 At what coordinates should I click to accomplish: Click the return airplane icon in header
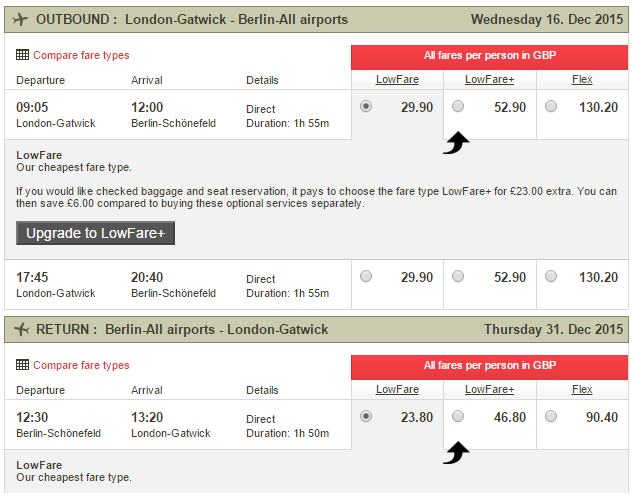click(x=22, y=329)
